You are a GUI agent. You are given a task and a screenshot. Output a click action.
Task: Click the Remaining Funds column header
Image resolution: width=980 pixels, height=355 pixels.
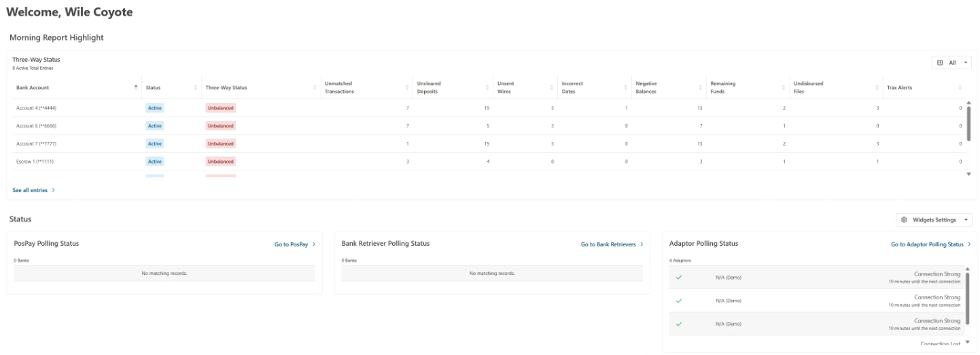[722, 87]
